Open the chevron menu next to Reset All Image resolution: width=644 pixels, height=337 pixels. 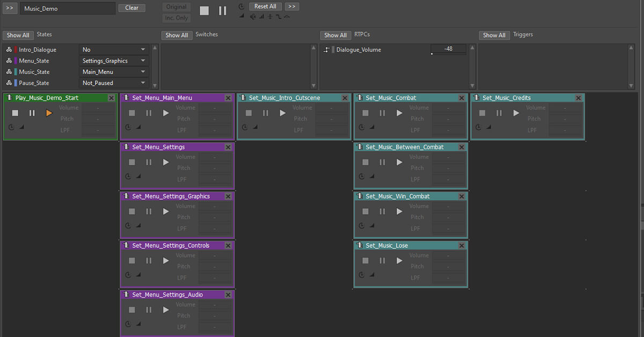291,6
